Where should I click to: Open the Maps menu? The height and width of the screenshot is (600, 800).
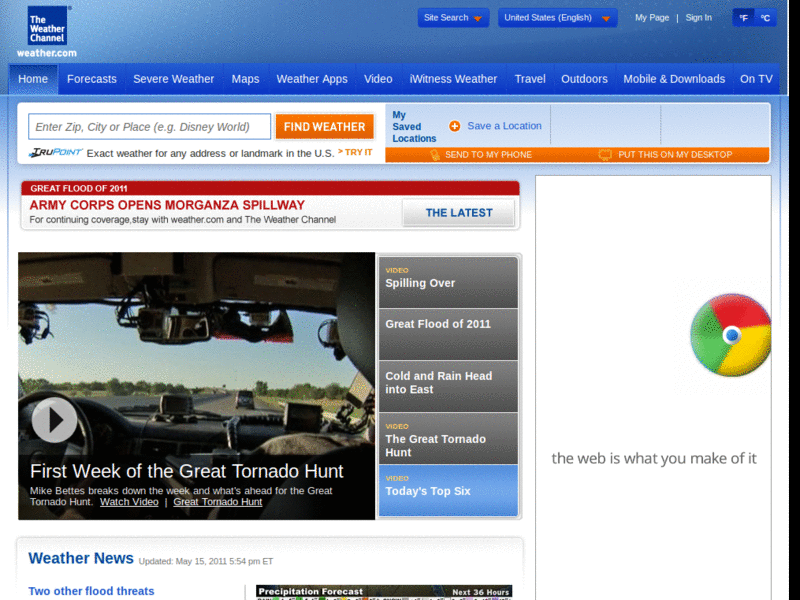pos(245,79)
